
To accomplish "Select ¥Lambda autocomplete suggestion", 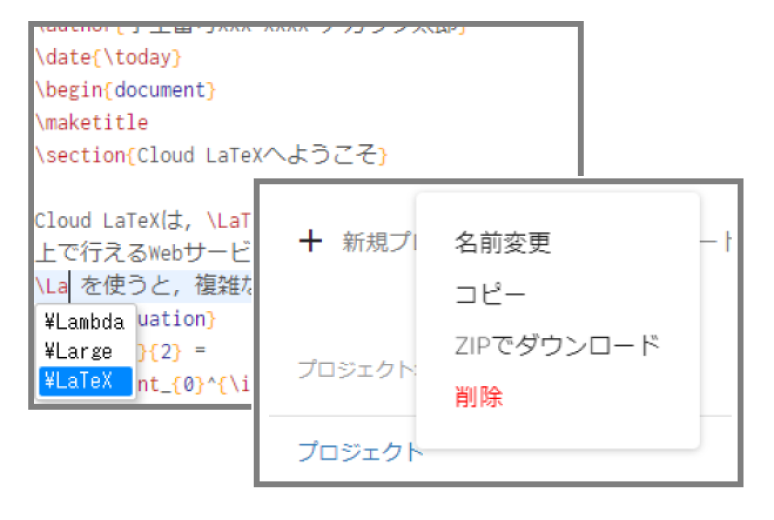I will pyautogui.click(x=85, y=321).
